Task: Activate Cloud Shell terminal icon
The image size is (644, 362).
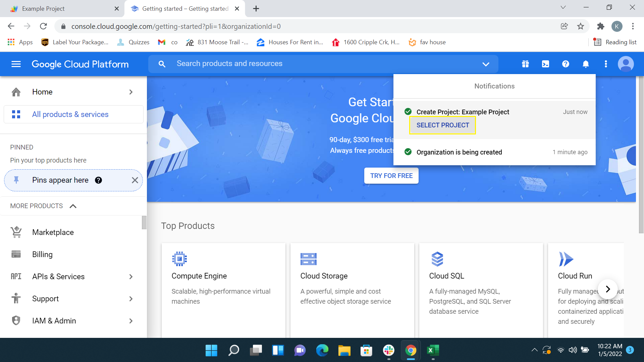Action: pos(545,64)
